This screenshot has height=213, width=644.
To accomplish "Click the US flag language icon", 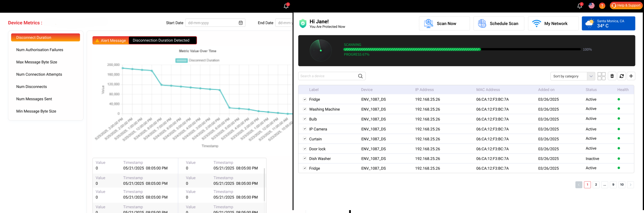I will pos(591,5).
